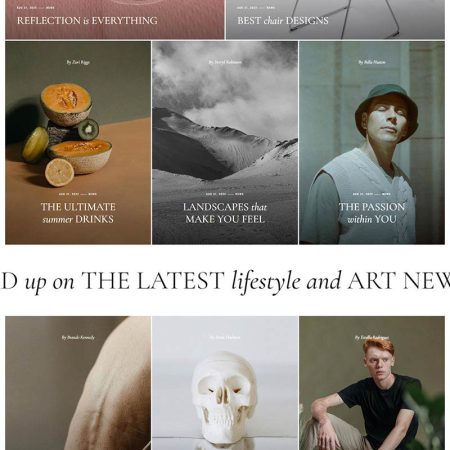
Task: Click the beige fabric close-up card
Action: pyautogui.click(x=78, y=383)
